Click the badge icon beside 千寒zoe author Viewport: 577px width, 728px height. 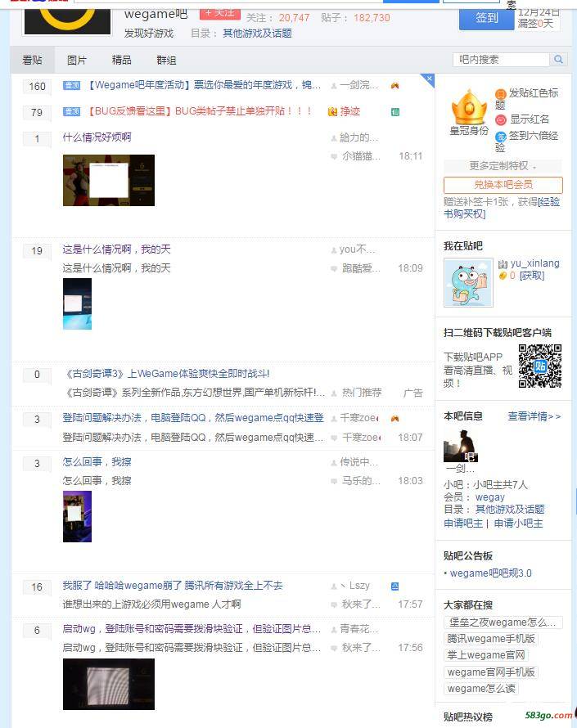[x=394, y=418]
